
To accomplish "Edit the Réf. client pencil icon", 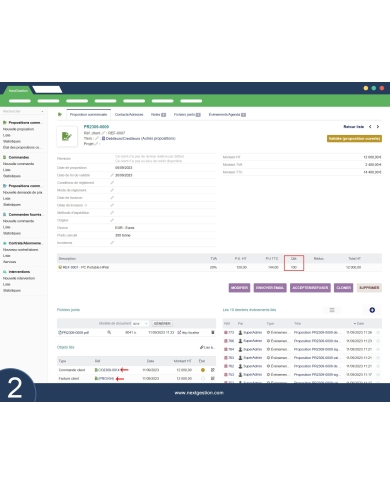I will tap(103, 133).
